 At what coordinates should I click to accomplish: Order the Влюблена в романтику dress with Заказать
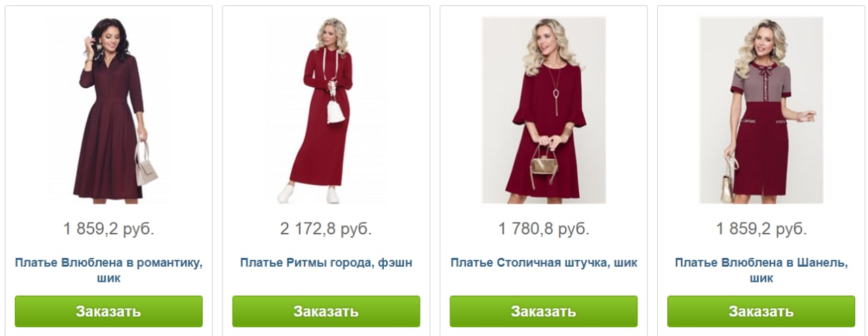[x=108, y=312]
